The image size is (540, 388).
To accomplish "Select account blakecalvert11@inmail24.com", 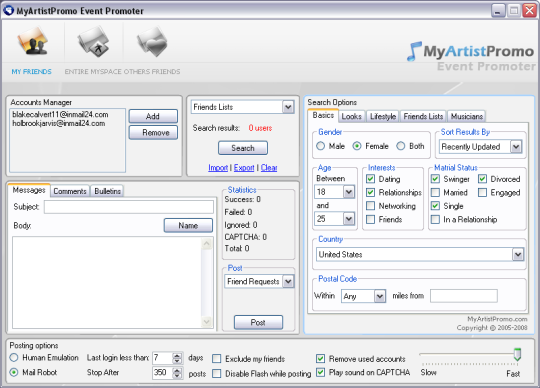I will [x=60, y=114].
